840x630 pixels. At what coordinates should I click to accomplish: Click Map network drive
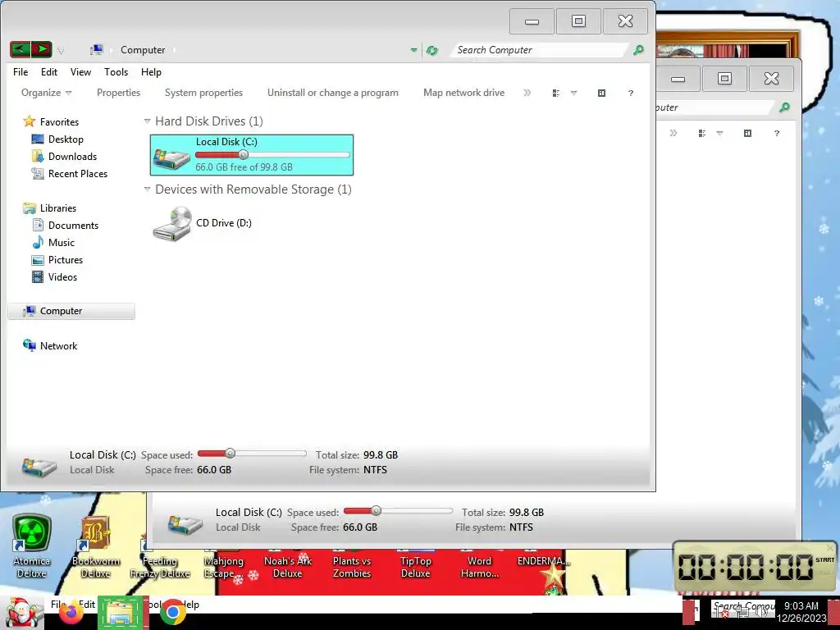pyautogui.click(x=464, y=93)
